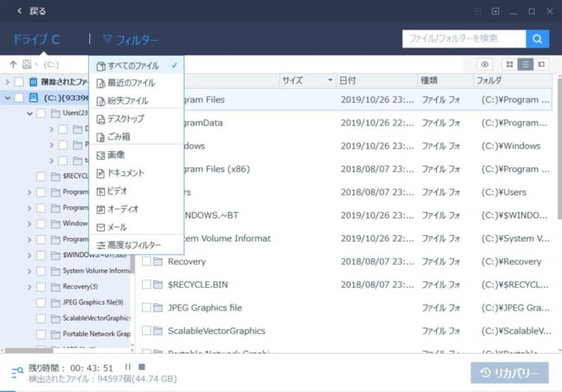562x392 pixels.
Task: Sort by サイズ column dropdown arrow
Action: point(330,81)
